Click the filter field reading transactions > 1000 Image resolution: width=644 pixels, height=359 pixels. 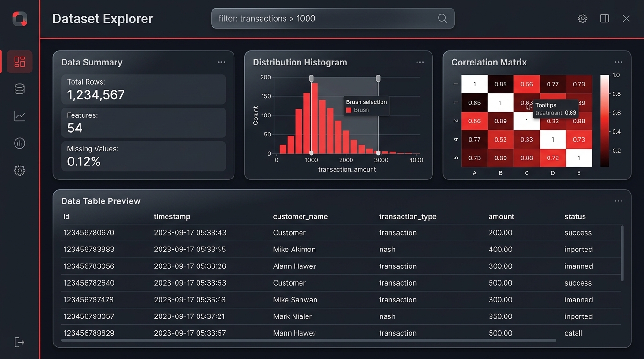click(333, 18)
